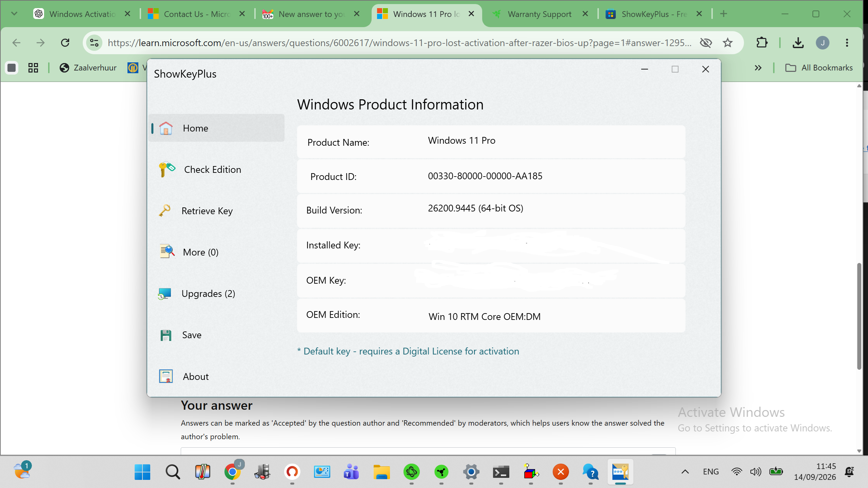The height and width of the screenshot is (488, 868).
Task: Close the Warranty Support tab
Action: click(585, 14)
